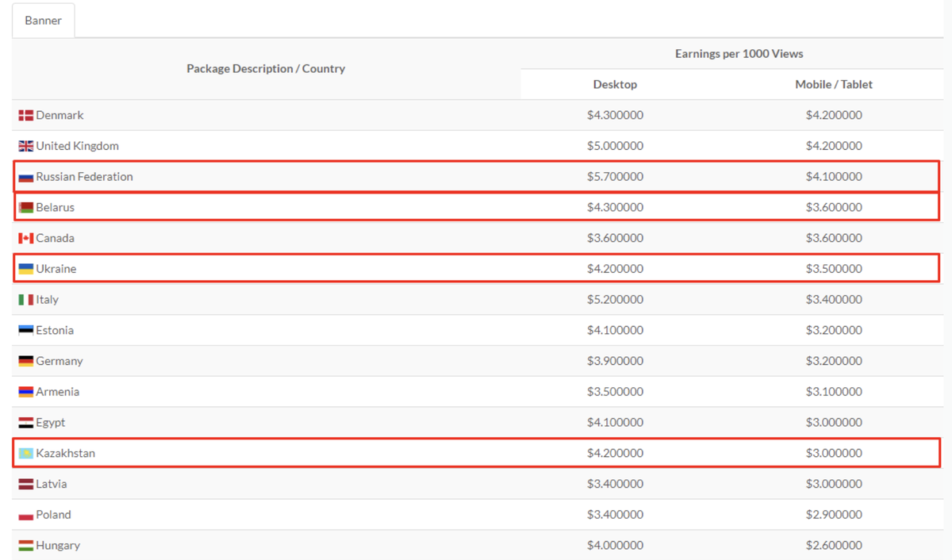Screen dimensions: 952x560
Task: Select the Canada country name
Action: tap(55, 238)
